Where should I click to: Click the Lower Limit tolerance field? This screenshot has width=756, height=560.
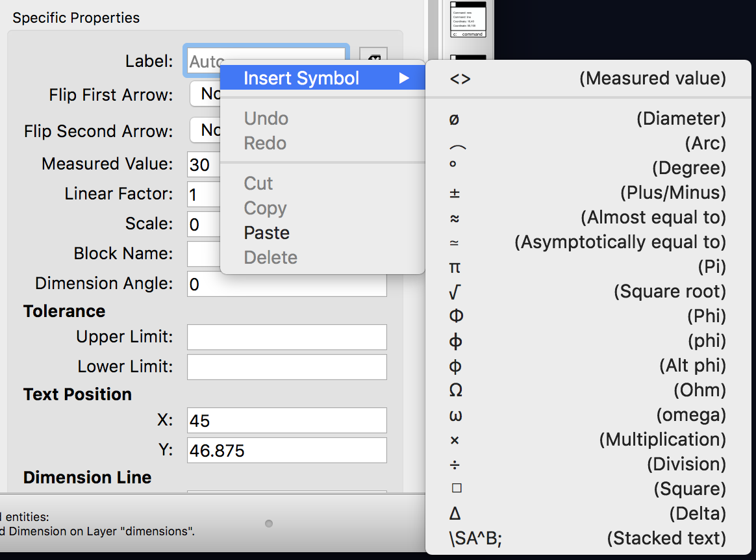(286, 367)
